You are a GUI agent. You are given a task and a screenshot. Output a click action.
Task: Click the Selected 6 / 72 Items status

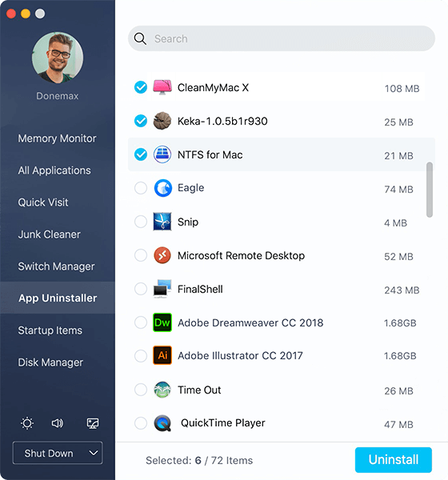click(199, 461)
